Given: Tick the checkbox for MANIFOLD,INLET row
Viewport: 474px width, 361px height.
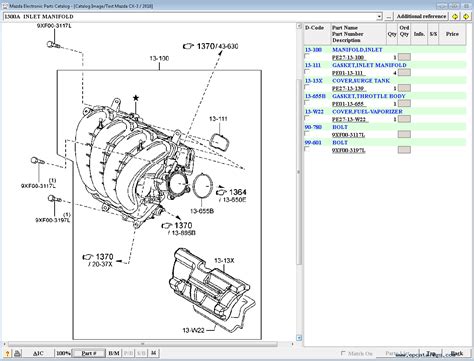Looking at the screenshot, I should pyautogui.click(x=307, y=56).
